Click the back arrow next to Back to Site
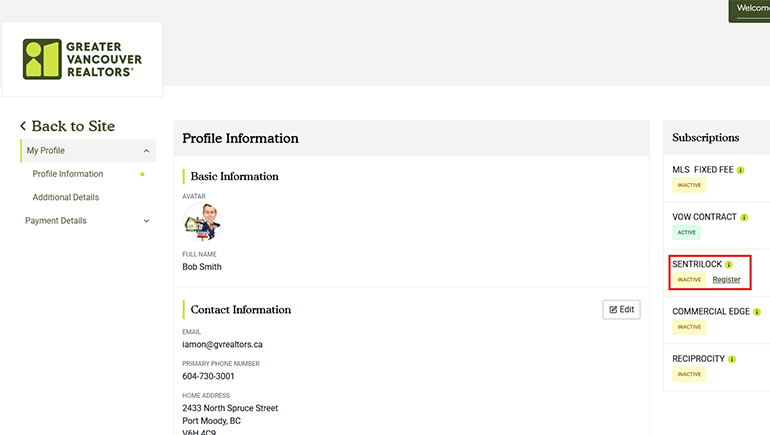This screenshot has height=435, width=770. point(23,127)
